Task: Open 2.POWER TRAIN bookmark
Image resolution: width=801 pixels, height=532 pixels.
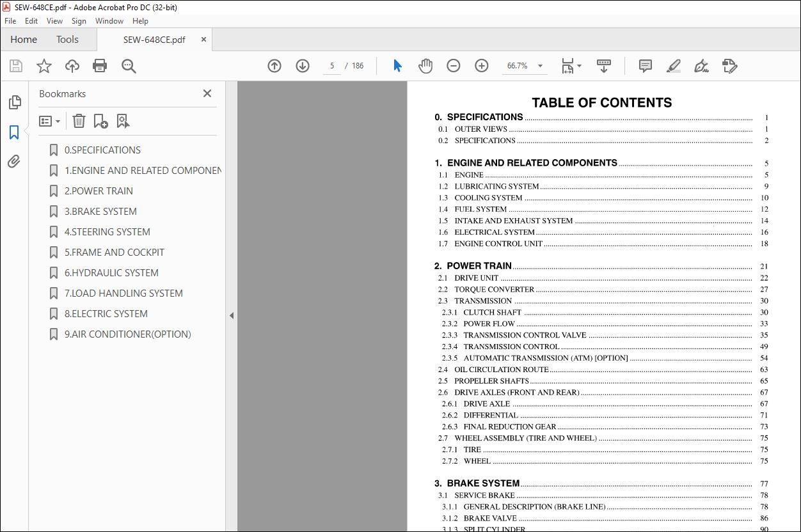Action: [x=99, y=191]
